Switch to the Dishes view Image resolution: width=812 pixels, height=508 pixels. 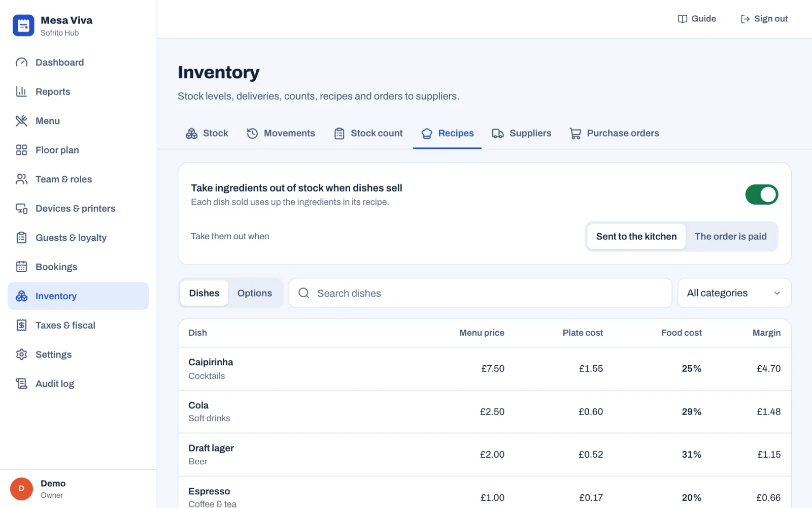204,293
